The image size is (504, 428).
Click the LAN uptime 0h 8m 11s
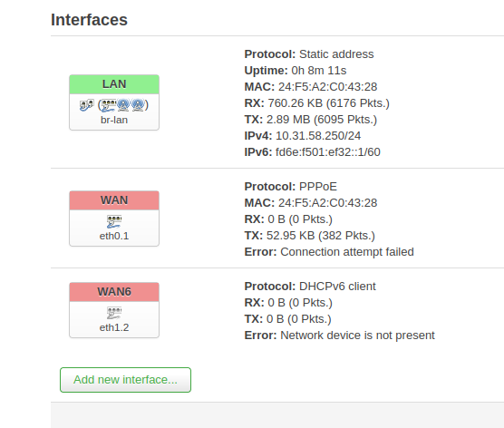tap(319, 71)
